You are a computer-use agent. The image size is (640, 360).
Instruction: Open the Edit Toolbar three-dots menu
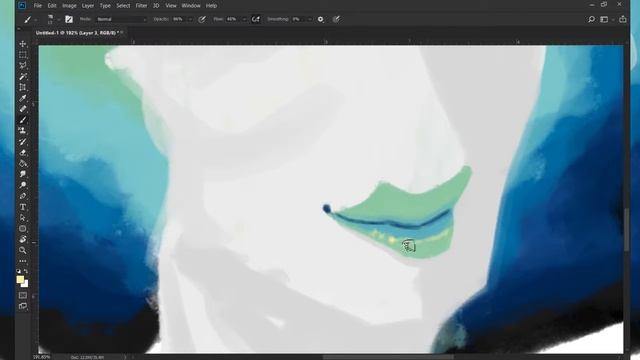[23, 261]
